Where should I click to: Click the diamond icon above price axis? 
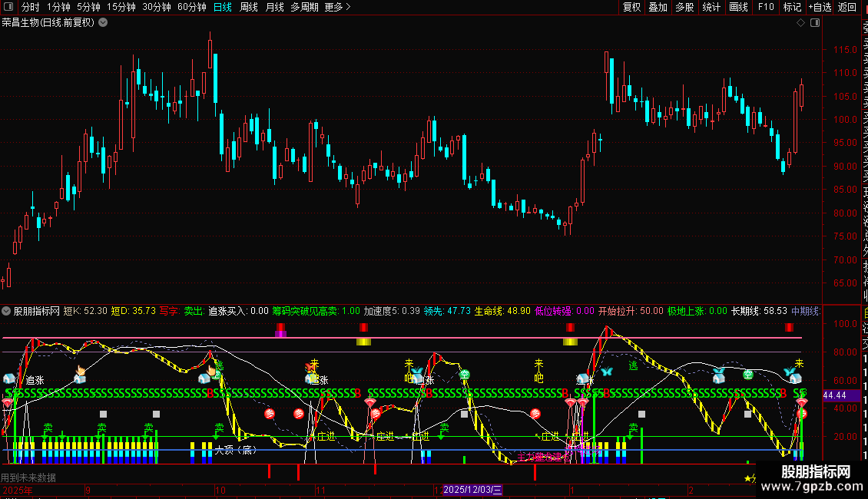click(800, 23)
